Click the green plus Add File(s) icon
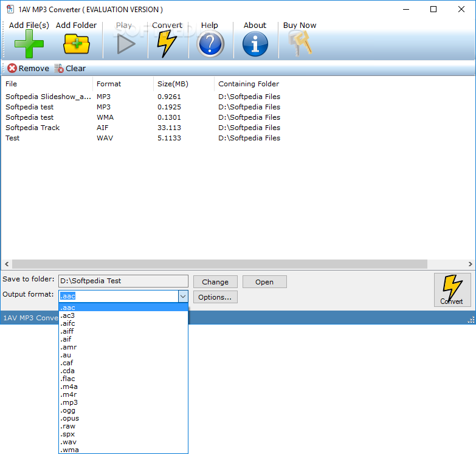 click(x=29, y=44)
